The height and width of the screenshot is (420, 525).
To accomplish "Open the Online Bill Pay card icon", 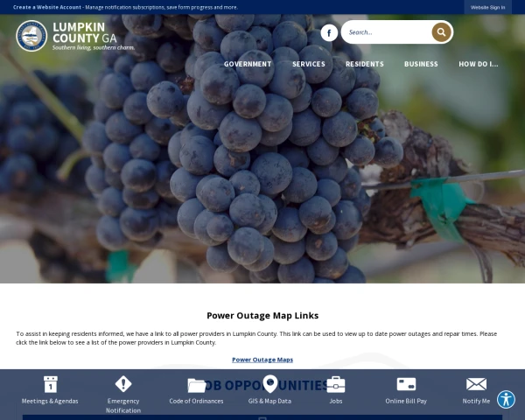I will click(x=406, y=384).
